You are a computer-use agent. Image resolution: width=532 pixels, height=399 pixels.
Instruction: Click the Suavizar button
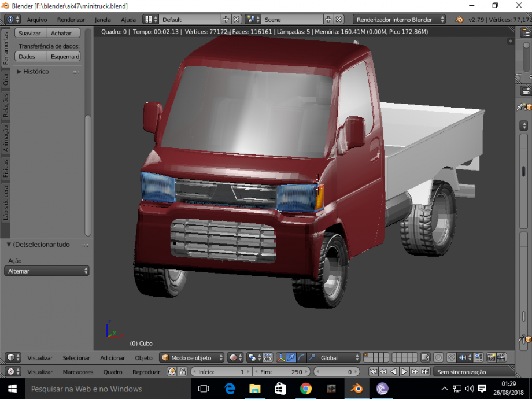pyautogui.click(x=30, y=33)
